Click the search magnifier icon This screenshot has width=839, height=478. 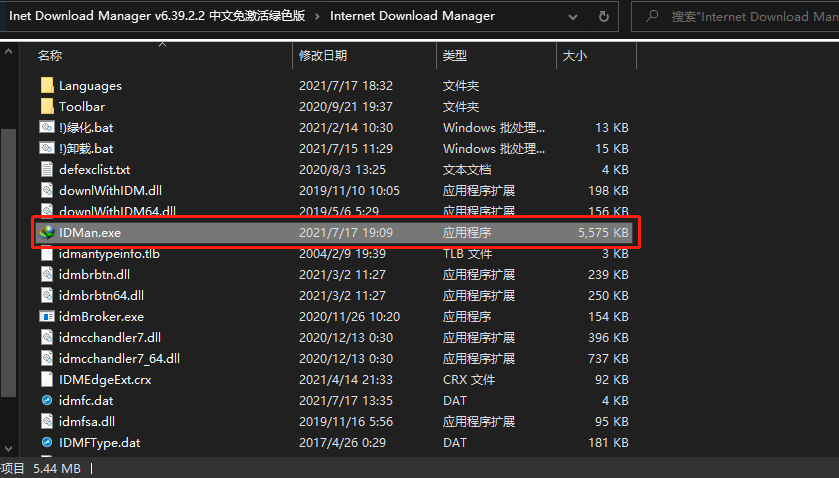click(x=652, y=16)
